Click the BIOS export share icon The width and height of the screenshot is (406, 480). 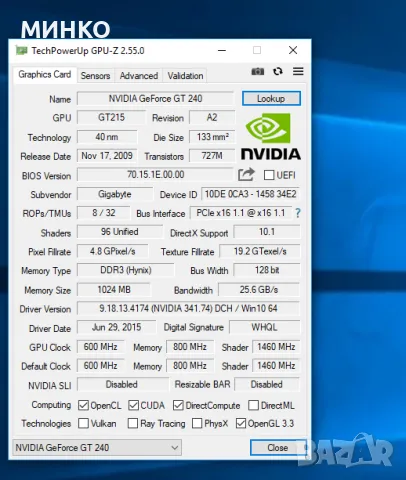pos(246,174)
